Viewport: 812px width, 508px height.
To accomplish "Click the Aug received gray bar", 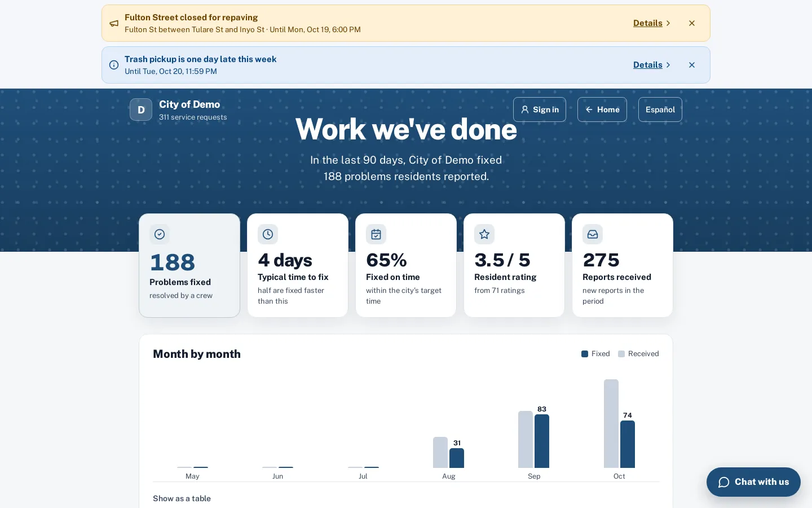I will [440, 452].
